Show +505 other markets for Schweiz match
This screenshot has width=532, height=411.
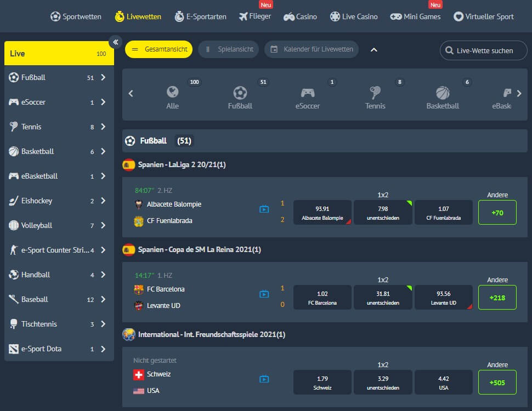(x=497, y=382)
